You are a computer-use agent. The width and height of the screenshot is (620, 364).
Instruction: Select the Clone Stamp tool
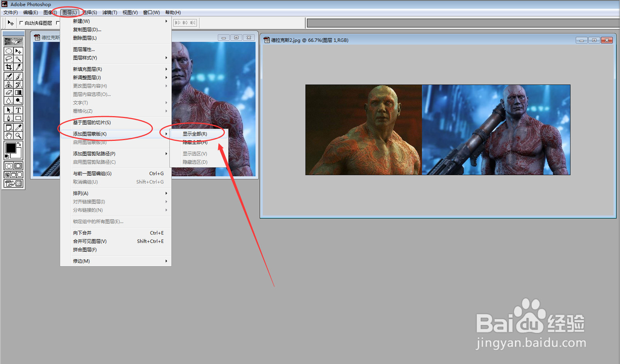pyautogui.click(x=9, y=85)
